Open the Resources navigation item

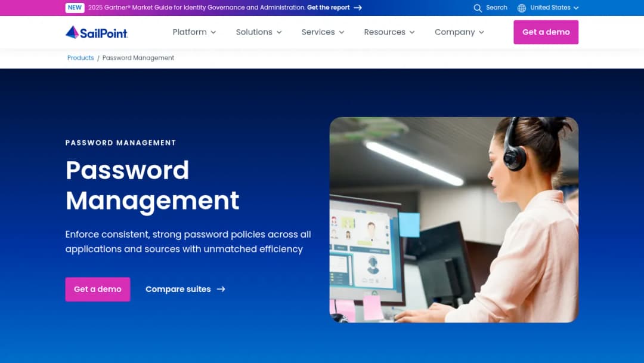389,32
